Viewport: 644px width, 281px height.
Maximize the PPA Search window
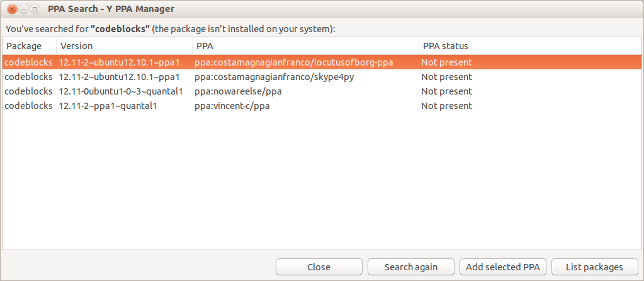pos(35,9)
